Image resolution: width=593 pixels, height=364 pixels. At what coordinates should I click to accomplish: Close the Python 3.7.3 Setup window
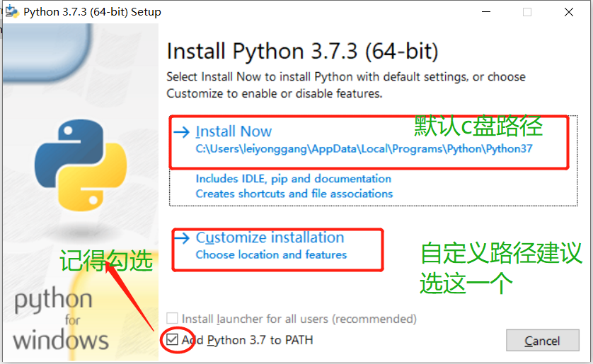pos(569,12)
